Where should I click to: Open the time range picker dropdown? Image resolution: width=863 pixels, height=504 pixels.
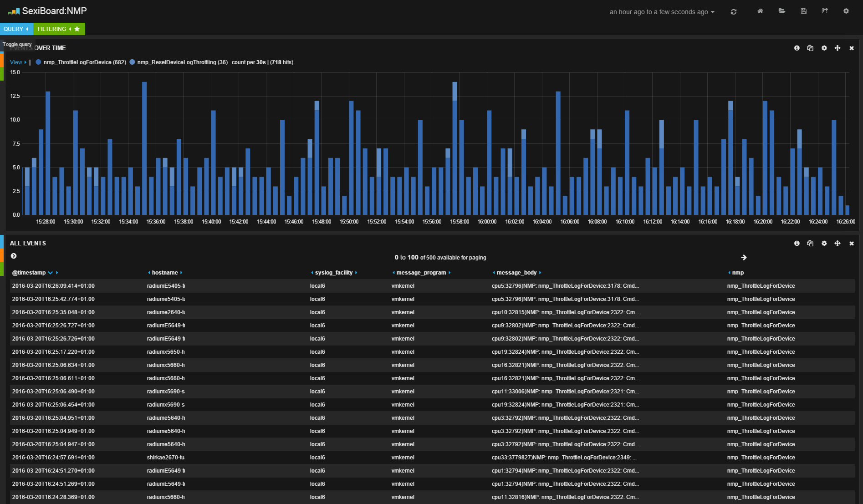click(662, 12)
